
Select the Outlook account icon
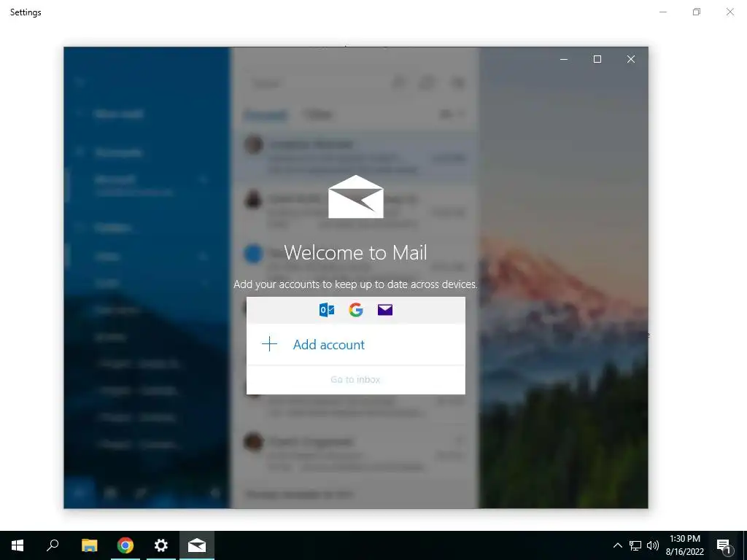[327, 310]
